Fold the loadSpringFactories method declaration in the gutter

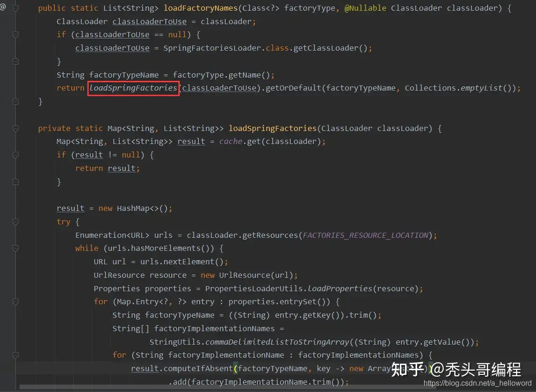point(15,129)
